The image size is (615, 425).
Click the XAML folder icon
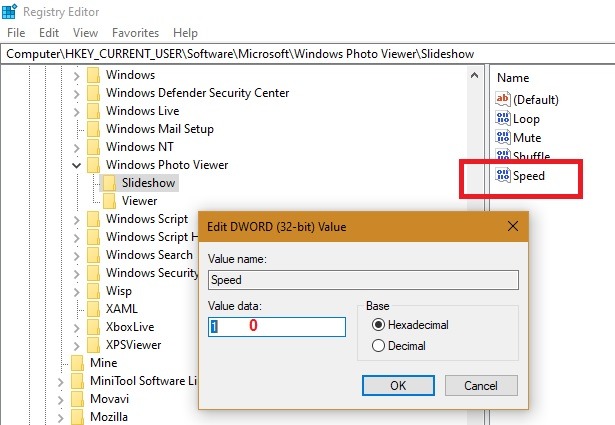coord(93,309)
